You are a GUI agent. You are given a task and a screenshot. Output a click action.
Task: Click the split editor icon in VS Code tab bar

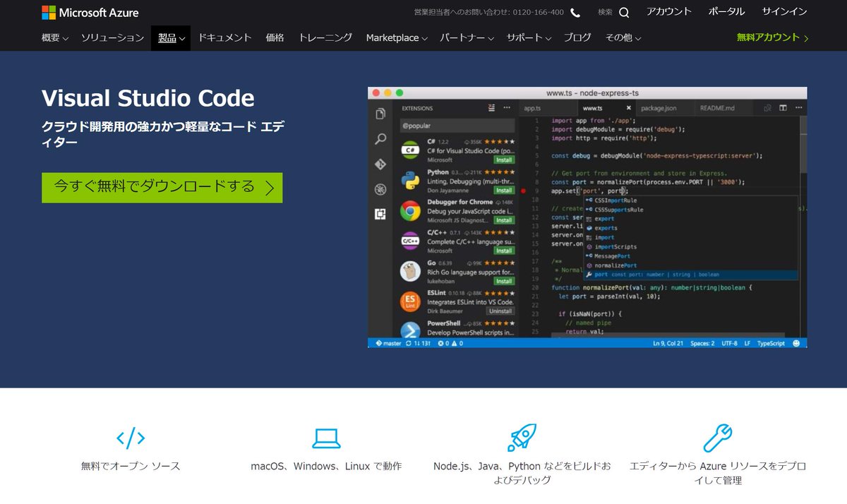tap(783, 108)
